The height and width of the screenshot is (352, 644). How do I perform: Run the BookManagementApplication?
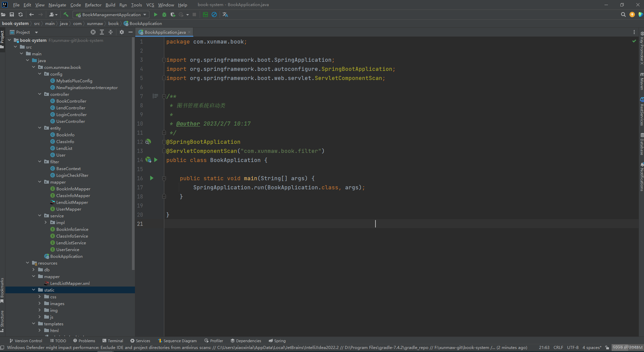(x=155, y=15)
